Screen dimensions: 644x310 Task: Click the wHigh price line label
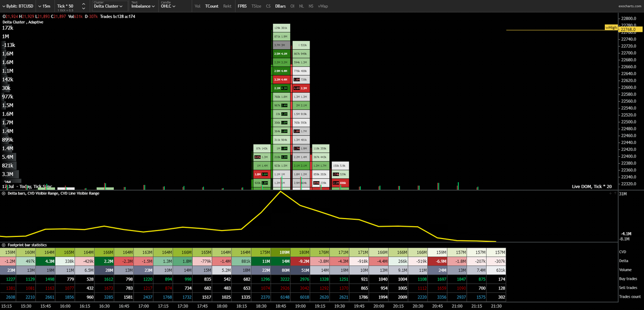(611, 26)
